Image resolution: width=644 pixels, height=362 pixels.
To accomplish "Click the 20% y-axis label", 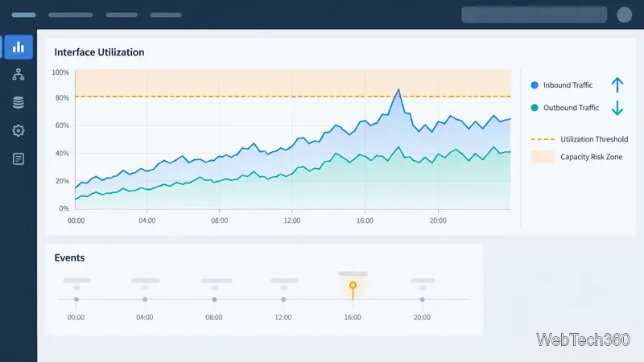I will (x=63, y=180).
